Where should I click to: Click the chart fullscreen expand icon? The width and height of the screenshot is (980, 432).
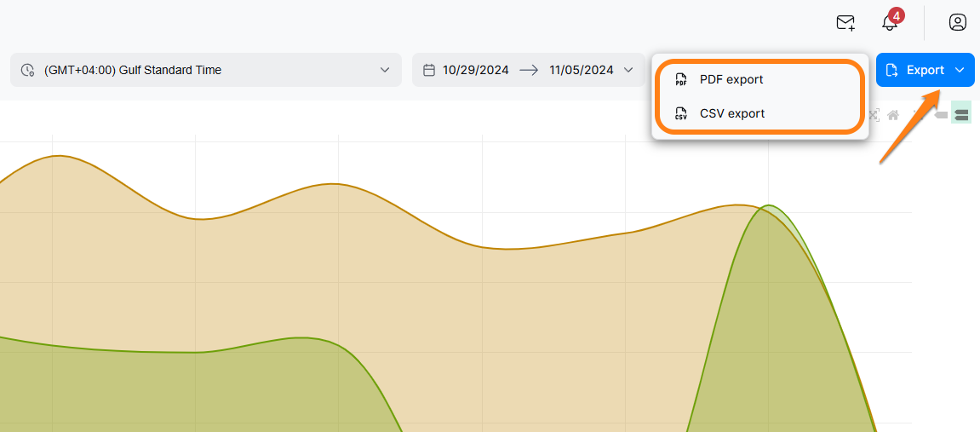874,115
